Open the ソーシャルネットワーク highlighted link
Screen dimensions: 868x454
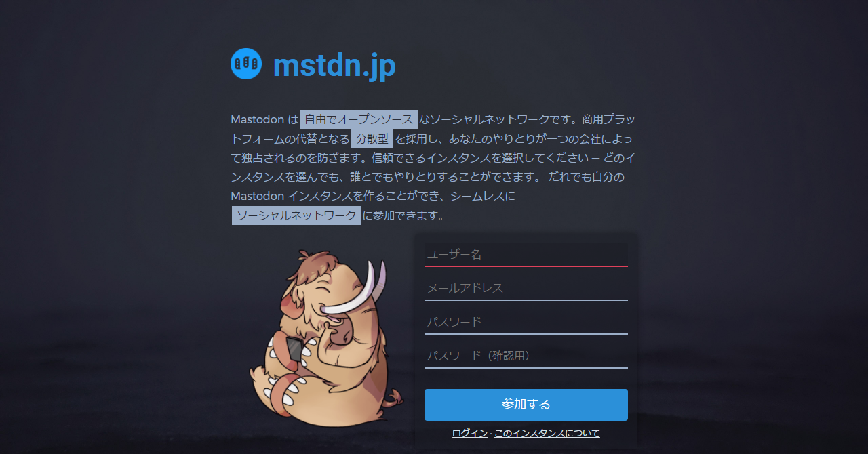296,215
